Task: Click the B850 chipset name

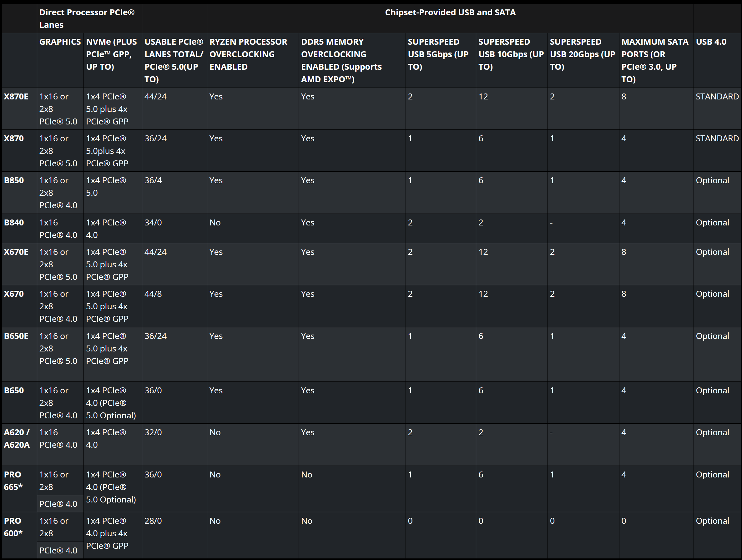Action: pos(14,180)
